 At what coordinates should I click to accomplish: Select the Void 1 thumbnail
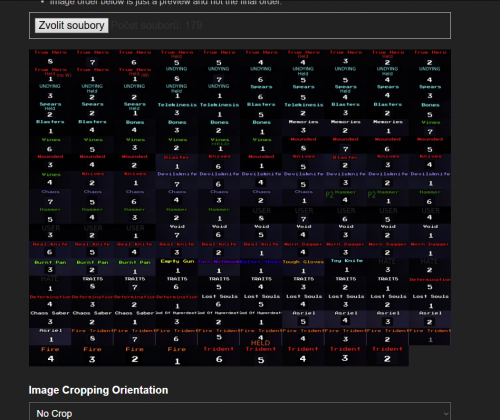point(430,232)
